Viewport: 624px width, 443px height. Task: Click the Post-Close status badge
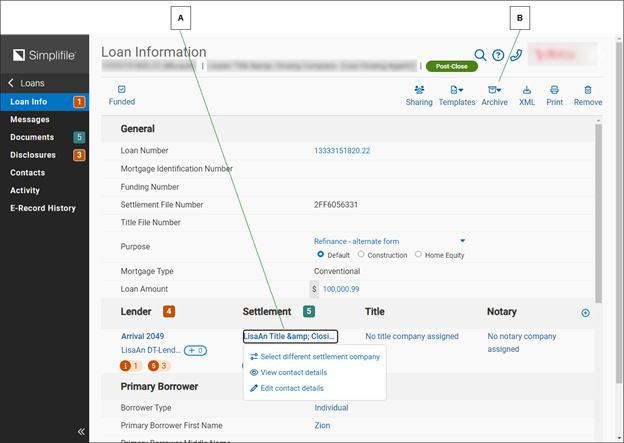point(452,66)
